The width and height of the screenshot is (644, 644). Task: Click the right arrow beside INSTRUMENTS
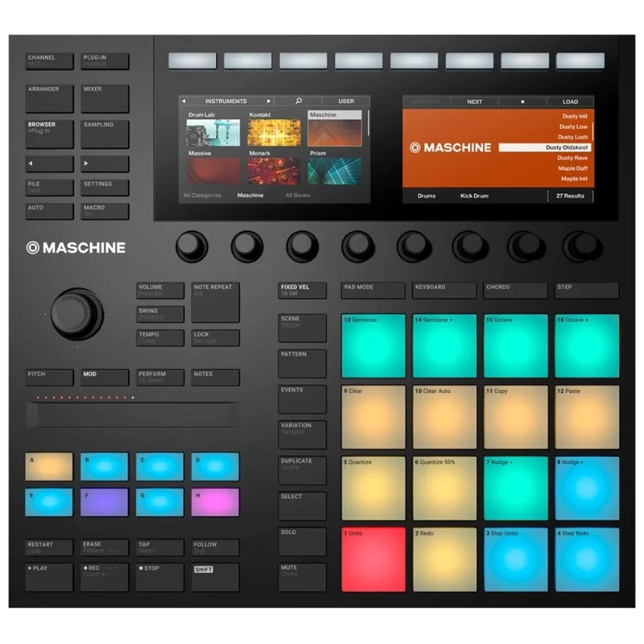click(269, 101)
